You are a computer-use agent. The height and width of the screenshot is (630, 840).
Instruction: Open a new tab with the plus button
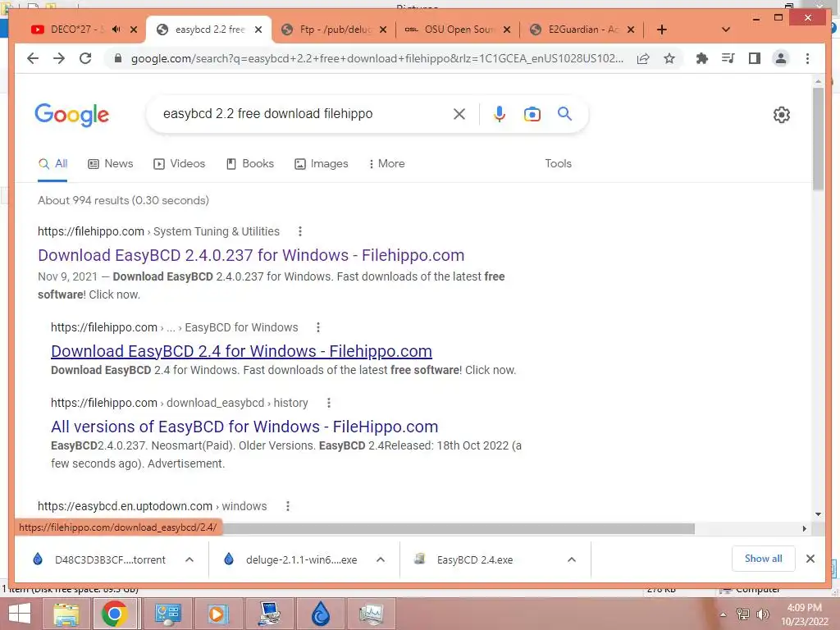[x=662, y=30]
